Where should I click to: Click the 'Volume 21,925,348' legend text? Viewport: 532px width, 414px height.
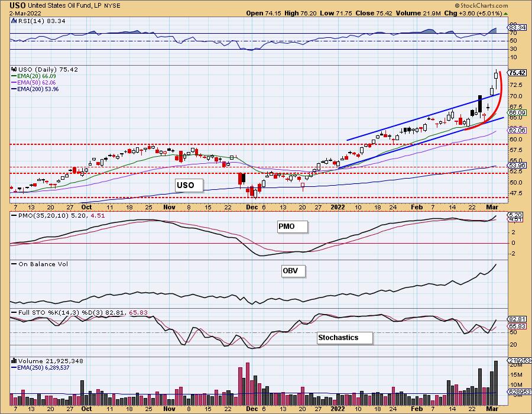tap(51, 361)
